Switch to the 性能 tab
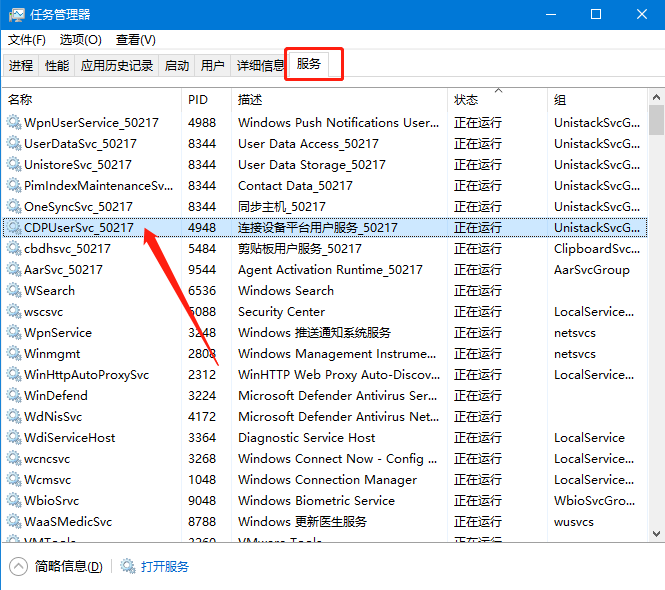 pyautogui.click(x=57, y=65)
